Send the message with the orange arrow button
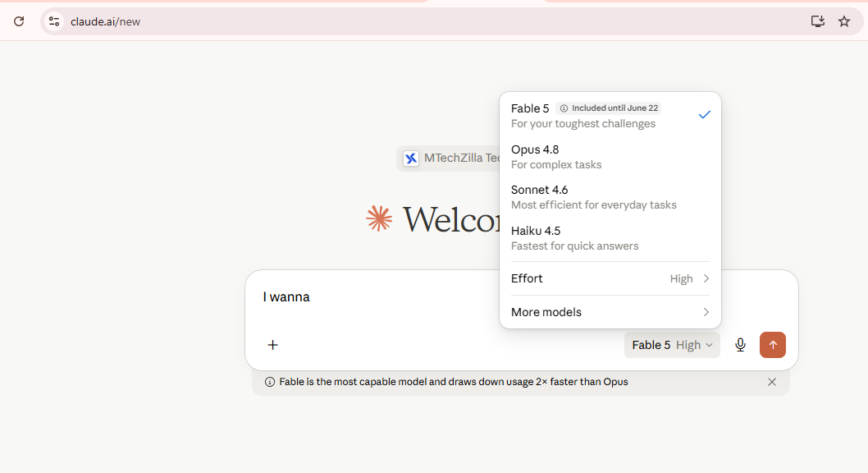 773,345
